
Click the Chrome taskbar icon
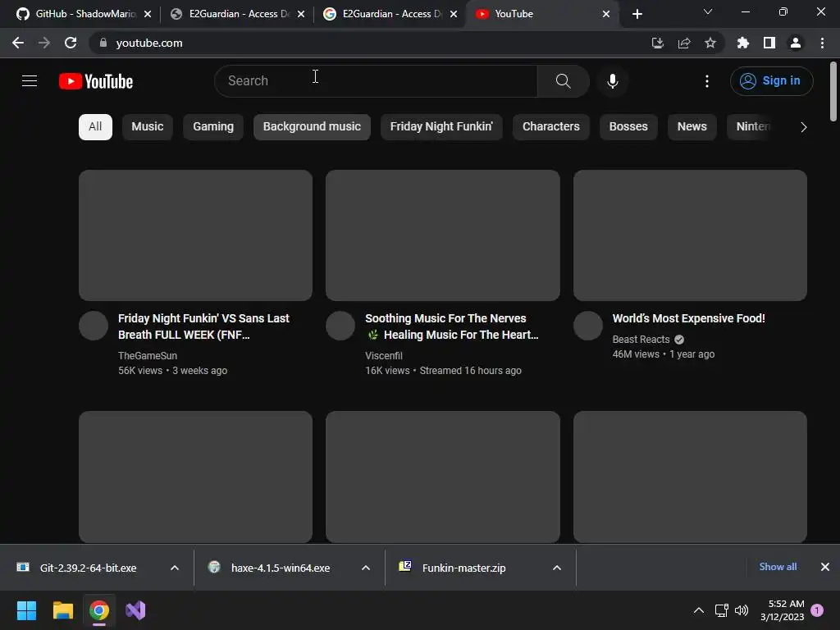click(99, 610)
